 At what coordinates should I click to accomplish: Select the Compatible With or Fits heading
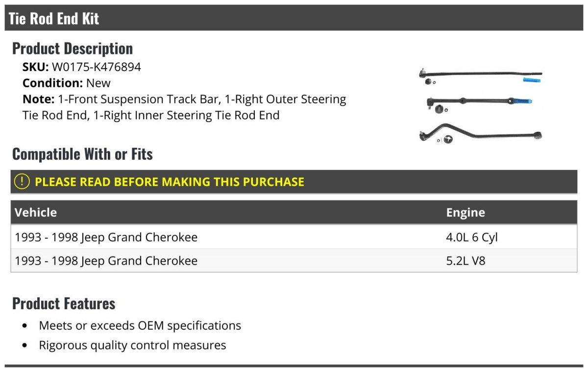[82, 154]
